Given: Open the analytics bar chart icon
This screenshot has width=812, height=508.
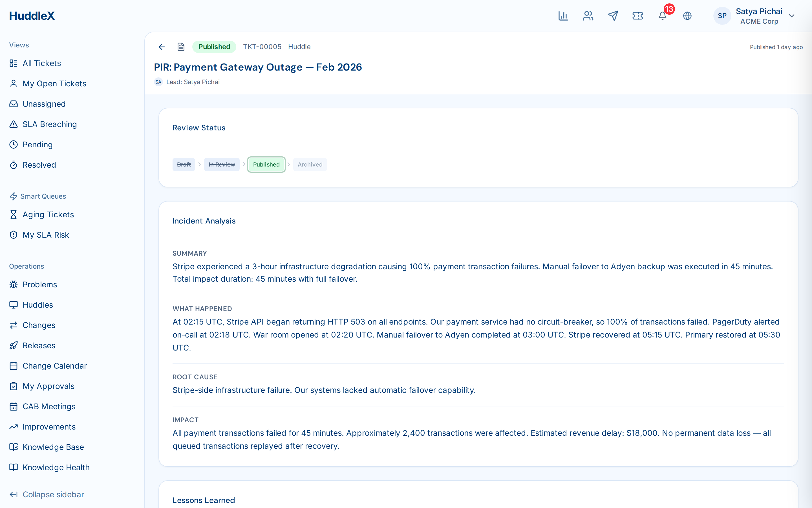Looking at the screenshot, I should pyautogui.click(x=563, y=16).
